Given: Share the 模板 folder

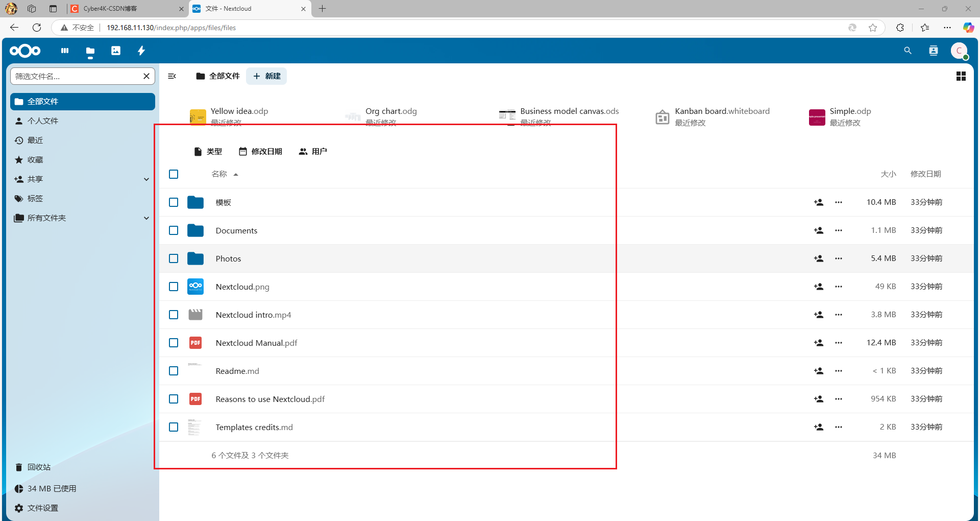Looking at the screenshot, I should coord(819,202).
